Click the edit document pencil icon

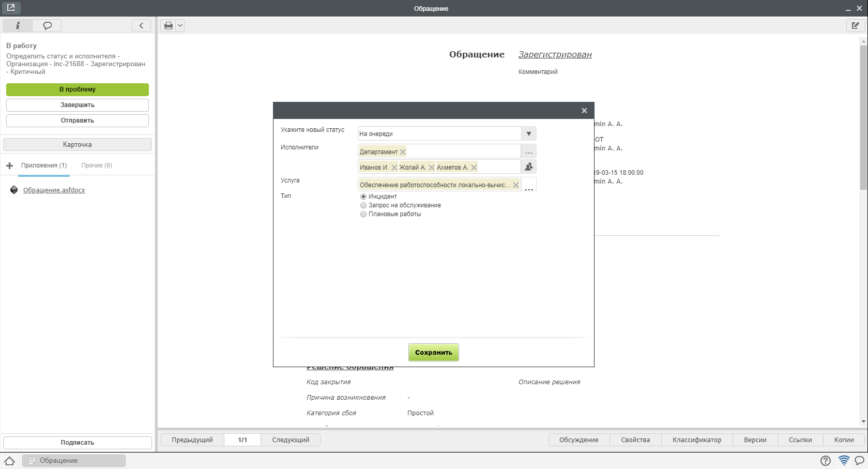(x=856, y=25)
